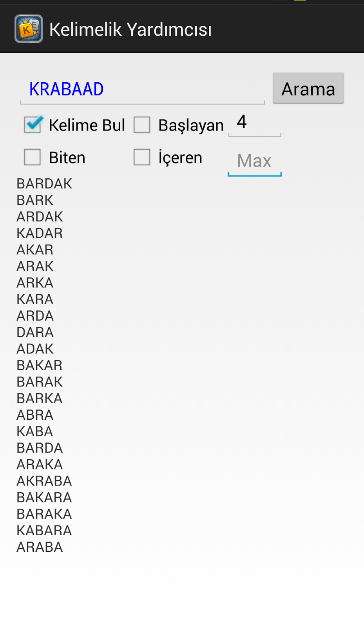Tap the result word ABRA
This screenshot has width=364, height=627.
pos(35,415)
